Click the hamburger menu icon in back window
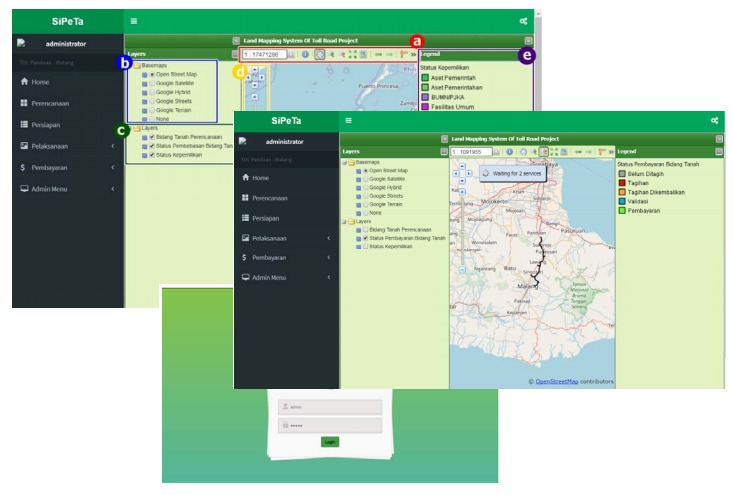Screen dimensions: 733x495 pos(133,20)
